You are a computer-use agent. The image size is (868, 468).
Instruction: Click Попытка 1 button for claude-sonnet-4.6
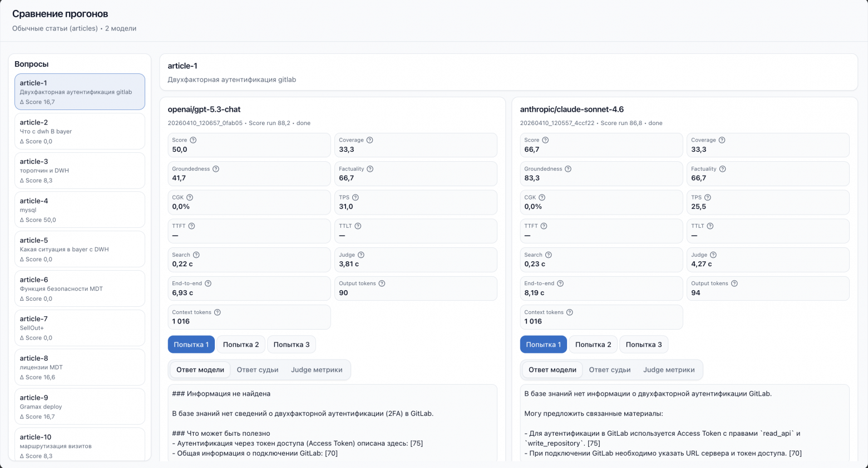tap(543, 345)
